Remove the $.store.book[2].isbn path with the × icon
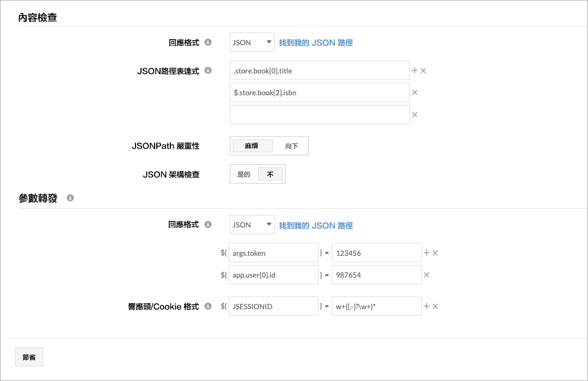The image size is (588, 381). click(415, 93)
